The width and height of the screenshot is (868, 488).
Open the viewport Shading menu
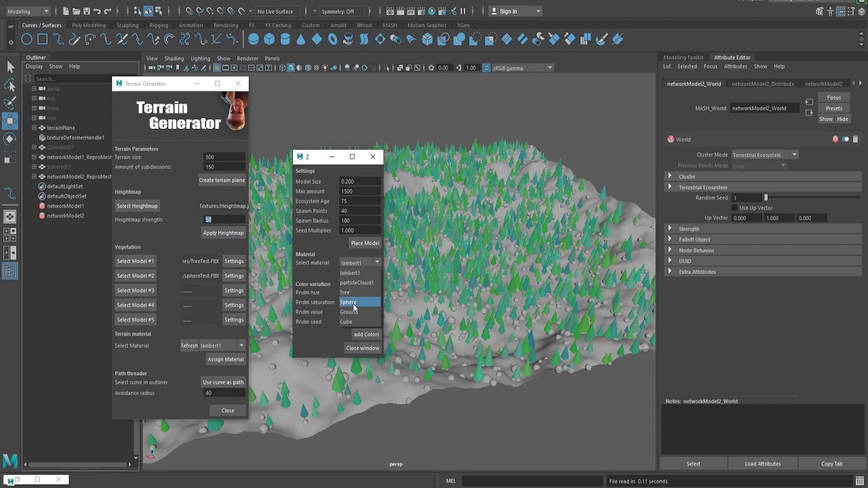(174, 58)
